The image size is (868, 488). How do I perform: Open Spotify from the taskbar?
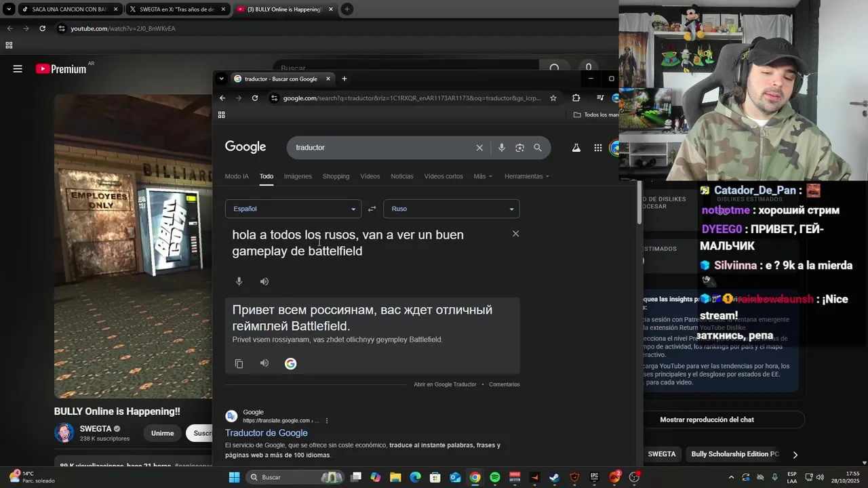pos(495,477)
